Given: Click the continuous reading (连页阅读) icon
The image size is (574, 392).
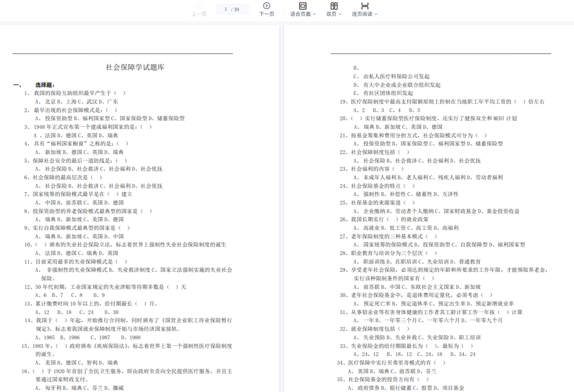Looking at the screenshot, I should [365, 6].
